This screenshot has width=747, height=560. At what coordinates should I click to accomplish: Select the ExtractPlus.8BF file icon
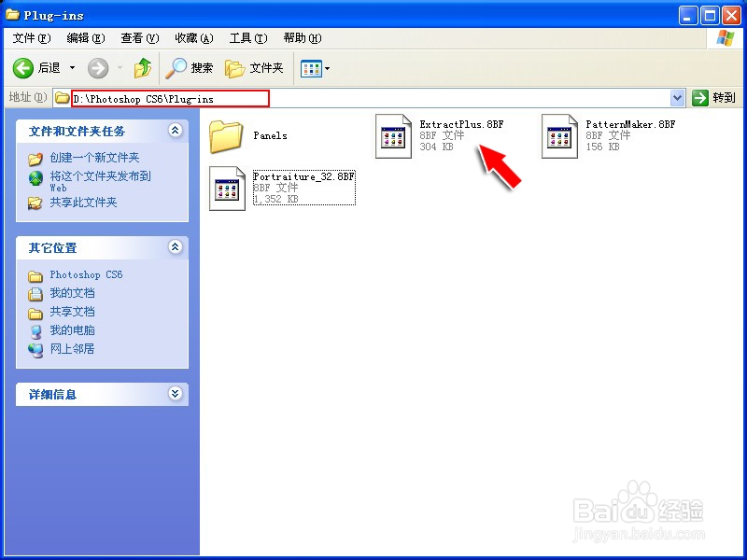(x=393, y=136)
